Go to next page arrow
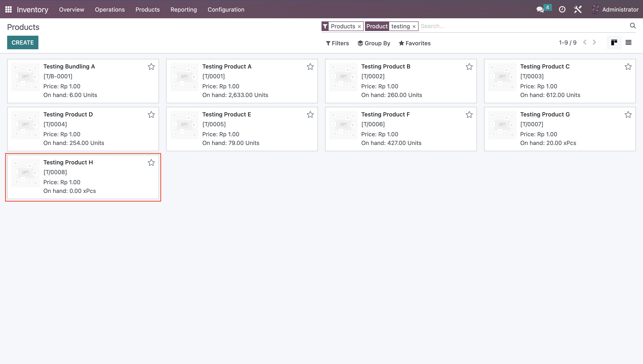643x364 pixels. (594, 42)
